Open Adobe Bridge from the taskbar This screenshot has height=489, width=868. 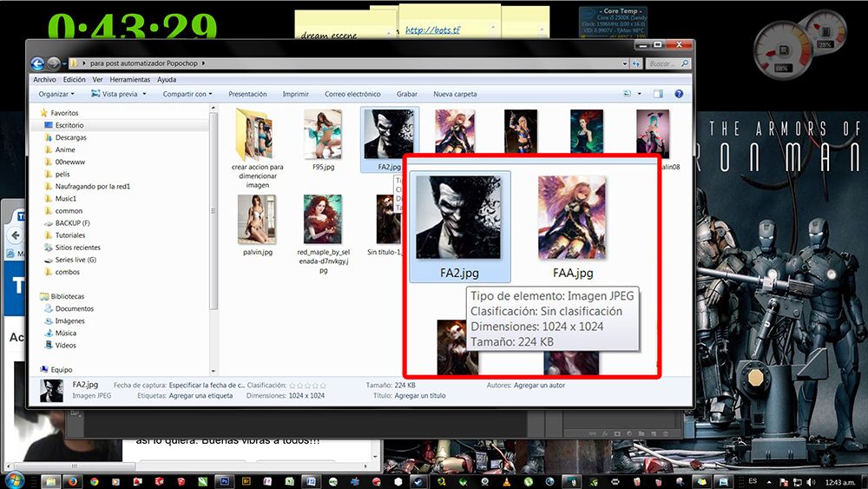click(x=246, y=481)
